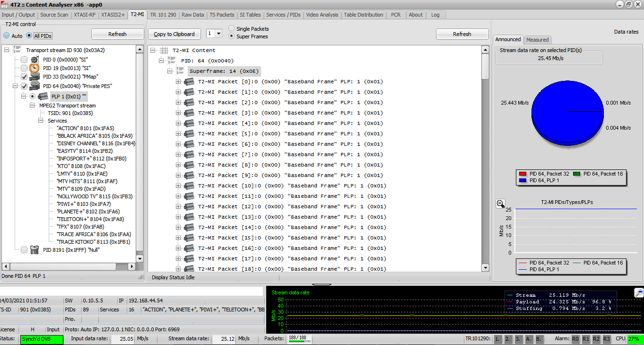Click TR101290 indicator 1
This screenshot has height=345, width=644.
(498, 339)
